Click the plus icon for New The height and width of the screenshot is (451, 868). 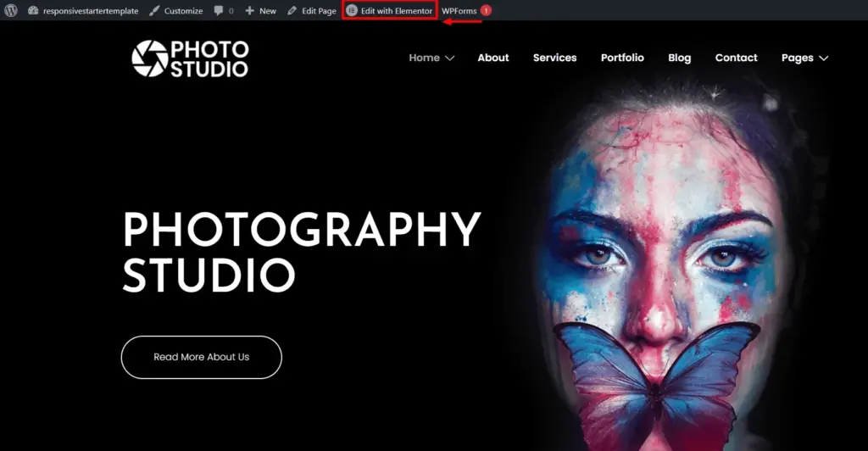click(250, 11)
